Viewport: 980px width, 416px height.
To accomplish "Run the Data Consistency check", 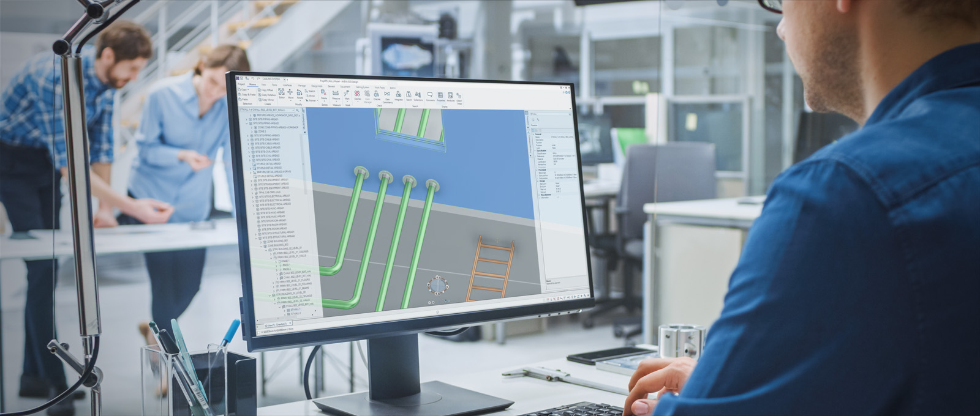I will (x=387, y=98).
